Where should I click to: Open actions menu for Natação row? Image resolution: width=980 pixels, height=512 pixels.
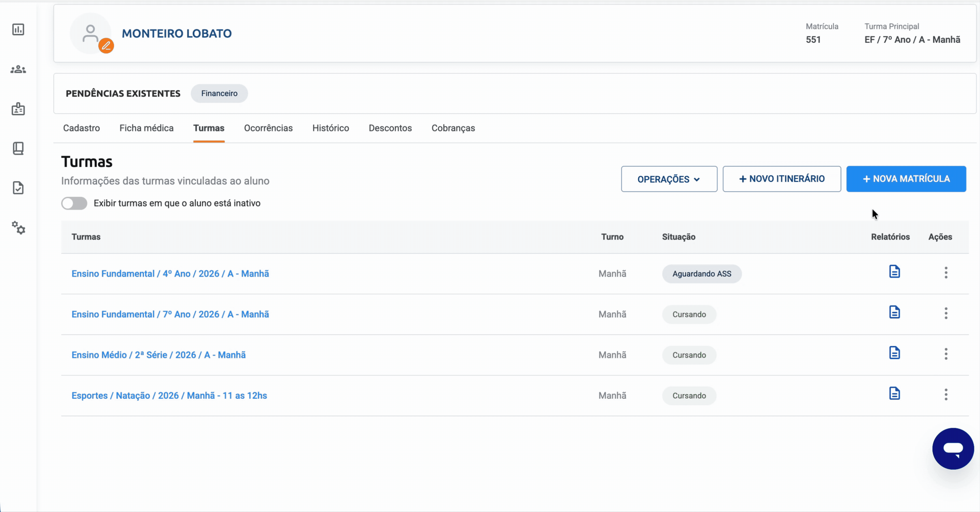(x=946, y=395)
